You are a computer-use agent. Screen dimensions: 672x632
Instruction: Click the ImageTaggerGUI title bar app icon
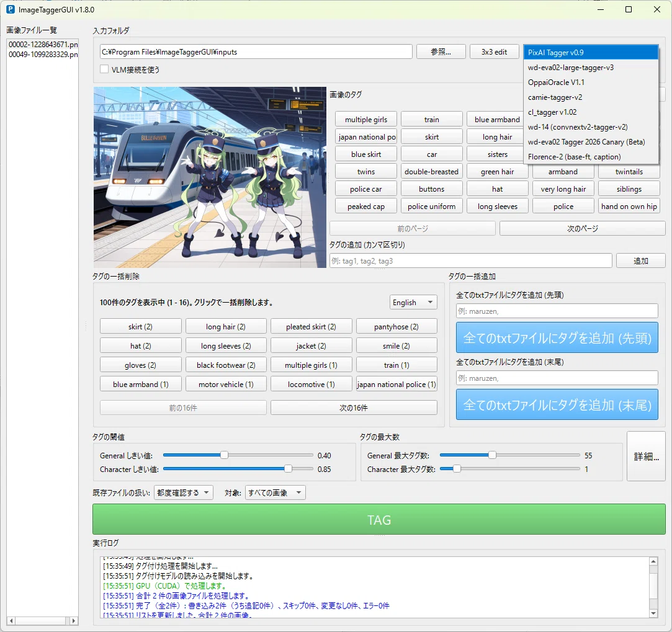coord(11,9)
